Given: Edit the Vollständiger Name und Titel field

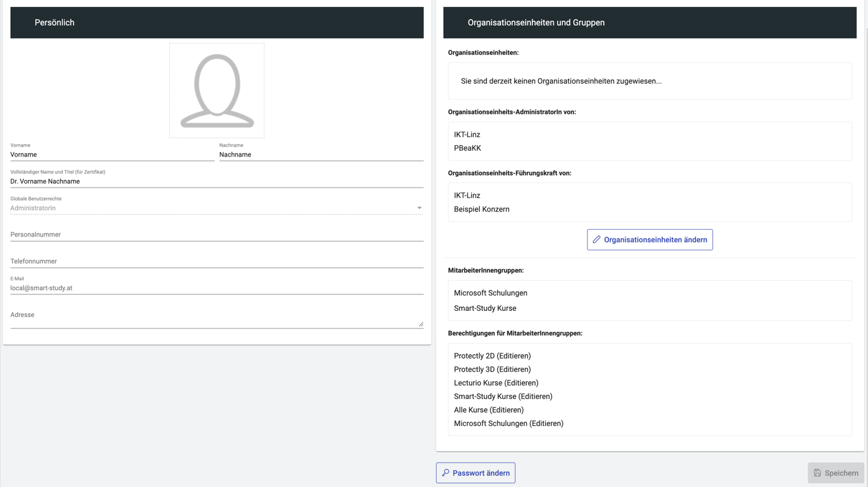Looking at the screenshot, I should coord(217,181).
